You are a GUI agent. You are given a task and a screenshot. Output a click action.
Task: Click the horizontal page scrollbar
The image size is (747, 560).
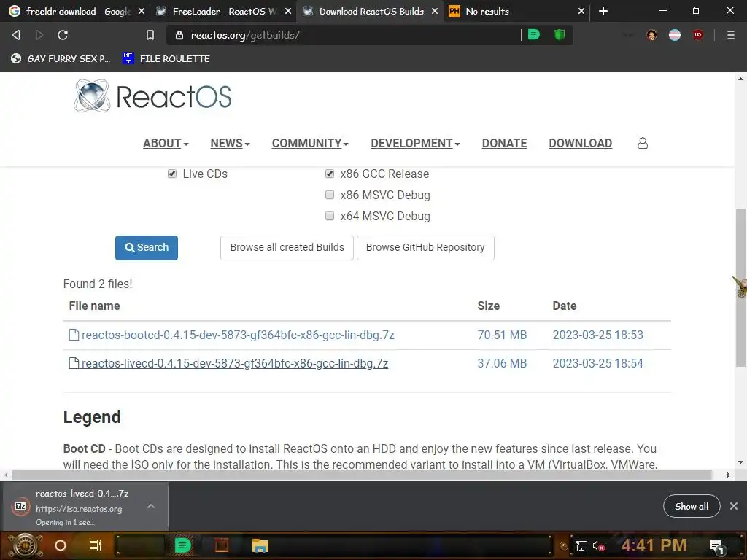362,475
